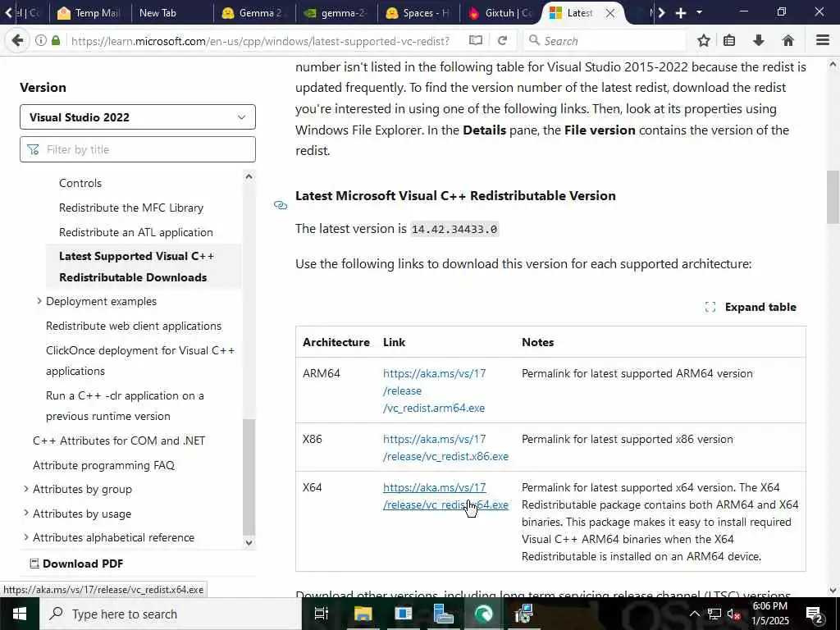Expand Attributes by group node
Screen dimensions: 840x630
coord(25,489)
